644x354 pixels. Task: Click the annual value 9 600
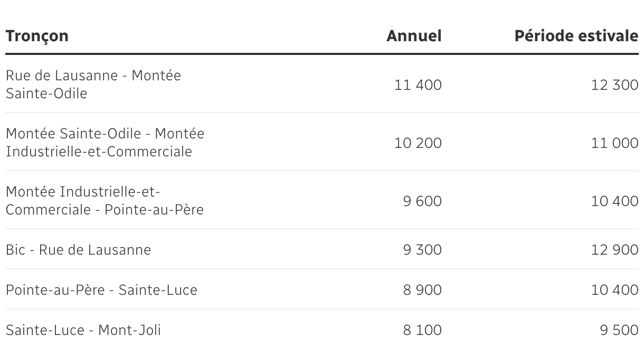click(422, 201)
